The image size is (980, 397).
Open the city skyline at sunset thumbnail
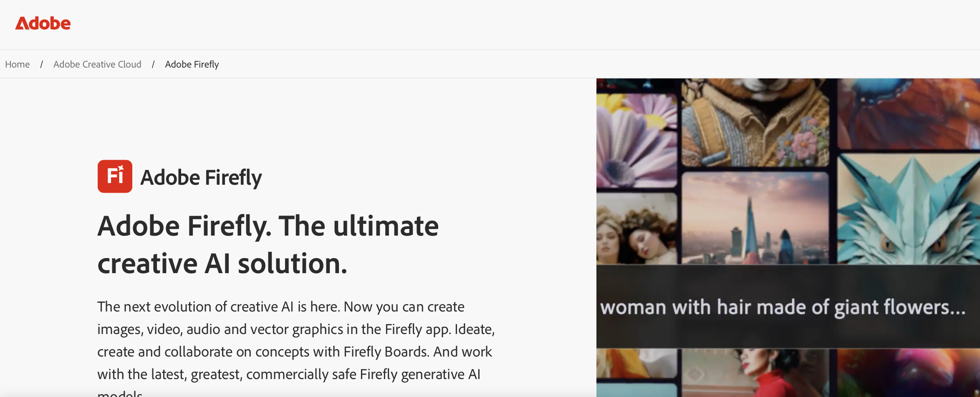tap(755, 218)
